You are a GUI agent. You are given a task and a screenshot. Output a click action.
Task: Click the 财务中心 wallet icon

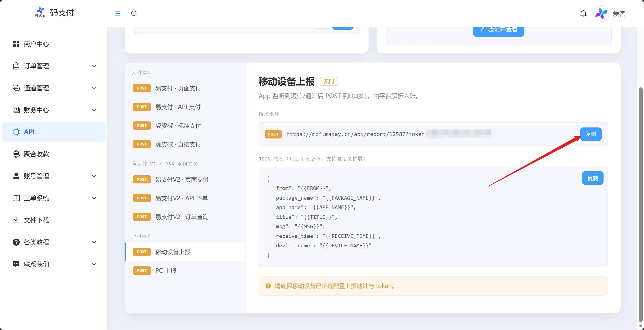tap(16, 110)
